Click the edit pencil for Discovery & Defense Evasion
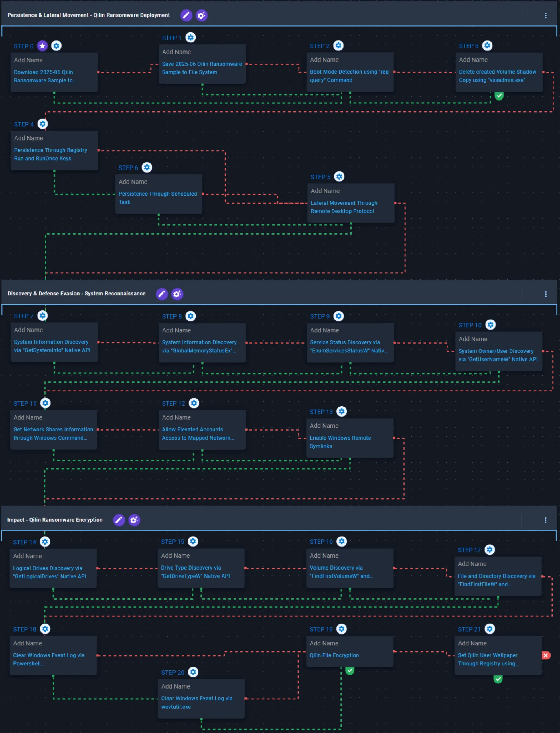 (x=162, y=294)
